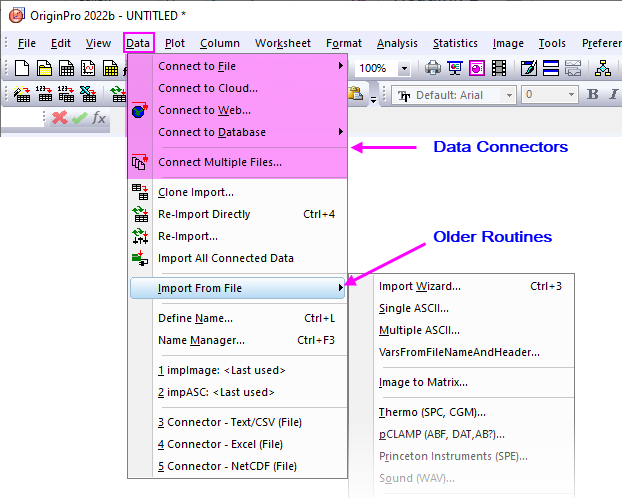Image resolution: width=622 pixels, height=498 pixels.
Task: Click Import Multiple ASCII toolbar icon
Action: (66, 94)
